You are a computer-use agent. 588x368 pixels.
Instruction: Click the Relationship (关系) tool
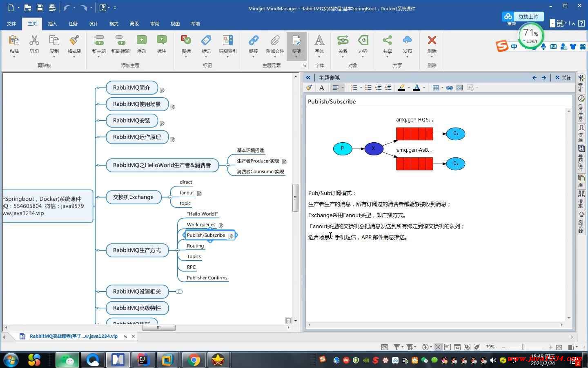tap(343, 40)
